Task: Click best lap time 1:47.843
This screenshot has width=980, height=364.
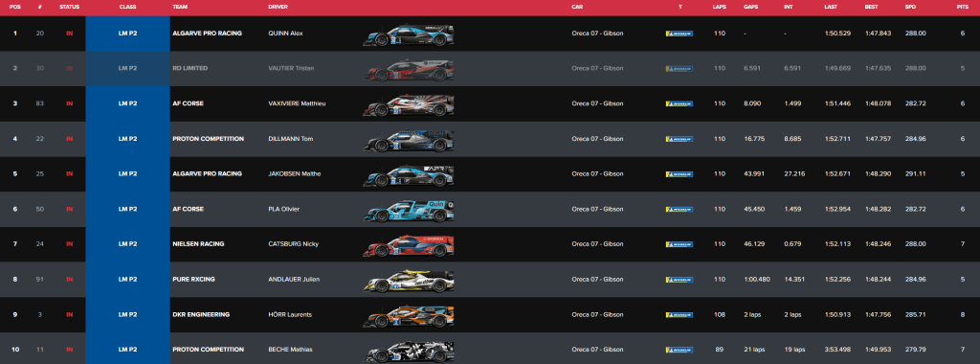Action: point(879,34)
